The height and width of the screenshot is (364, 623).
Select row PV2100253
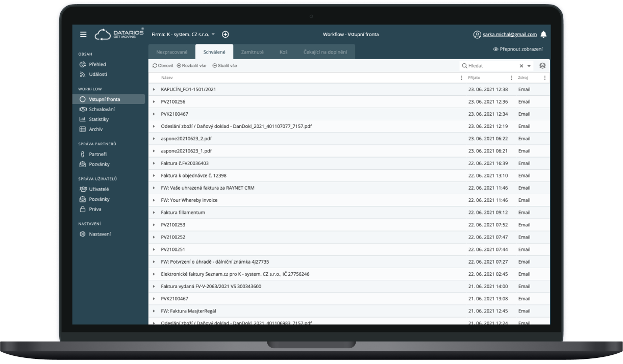coord(349,225)
